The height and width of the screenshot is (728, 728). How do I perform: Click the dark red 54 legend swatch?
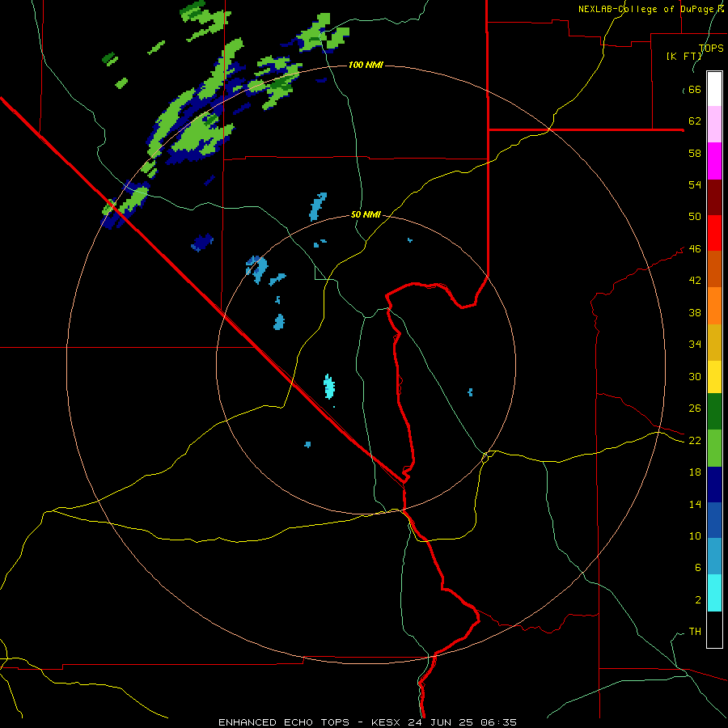coord(714,197)
